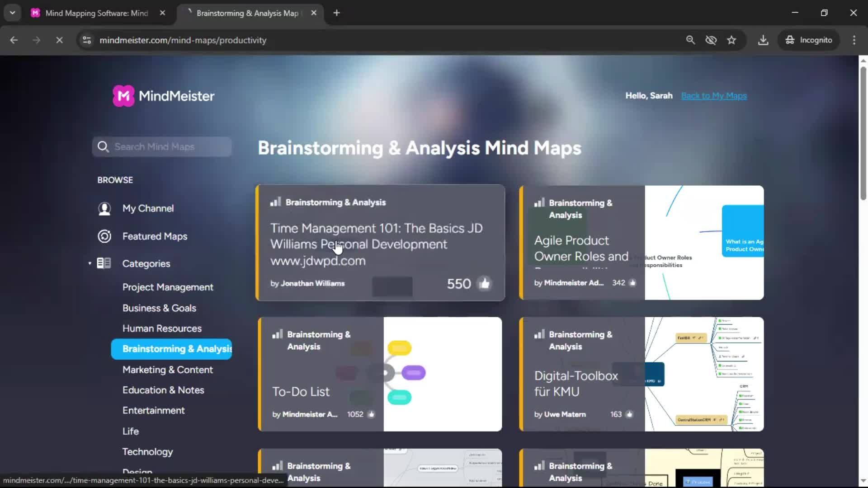Select Technology category

(x=147, y=451)
